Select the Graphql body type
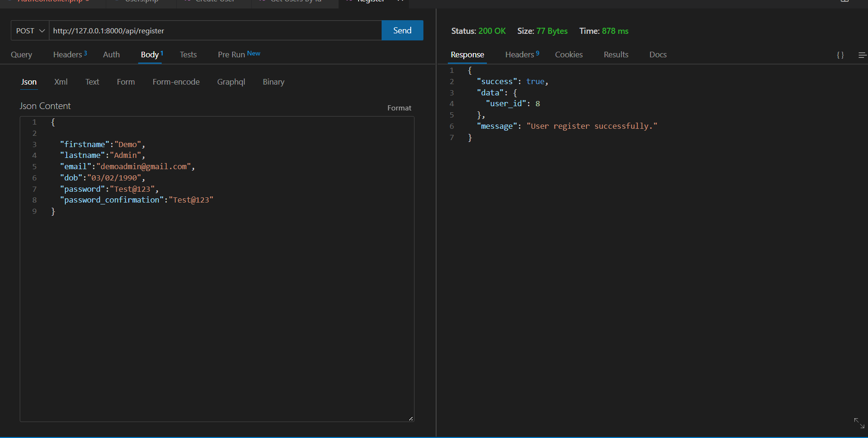Viewport: 868px width, 438px height. (231, 82)
